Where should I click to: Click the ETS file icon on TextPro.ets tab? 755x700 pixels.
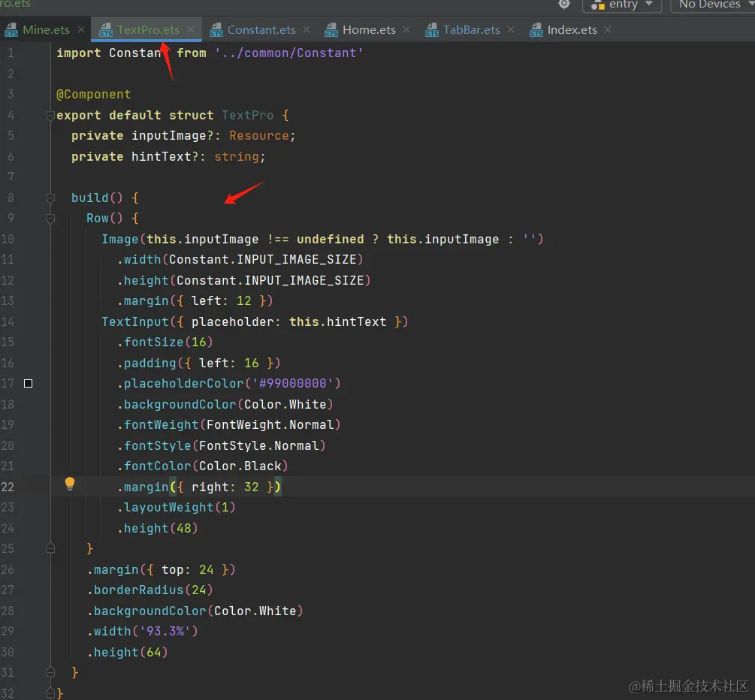coord(105,30)
